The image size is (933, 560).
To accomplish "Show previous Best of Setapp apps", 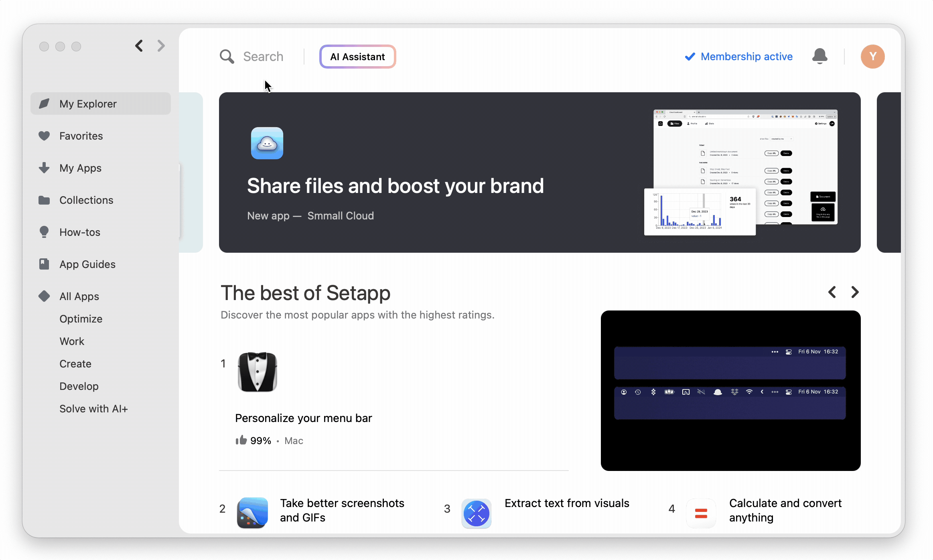I will point(832,292).
